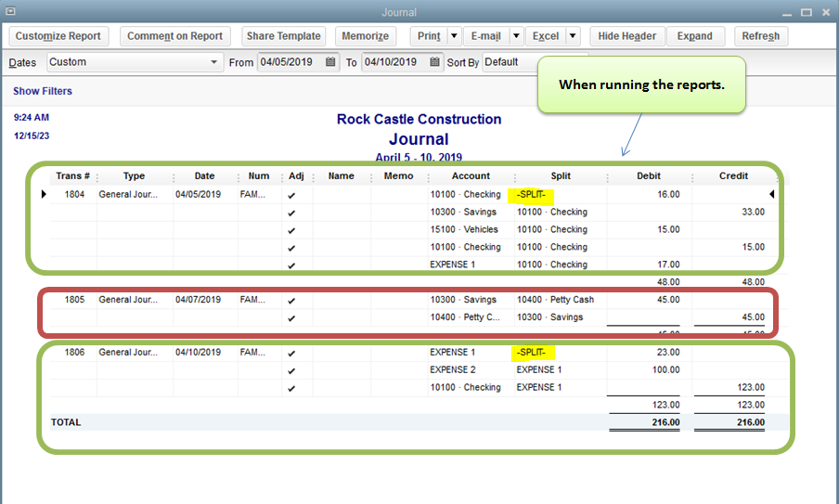The width and height of the screenshot is (839, 504).
Task: Select the Adj column header
Action: tap(296, 176)
